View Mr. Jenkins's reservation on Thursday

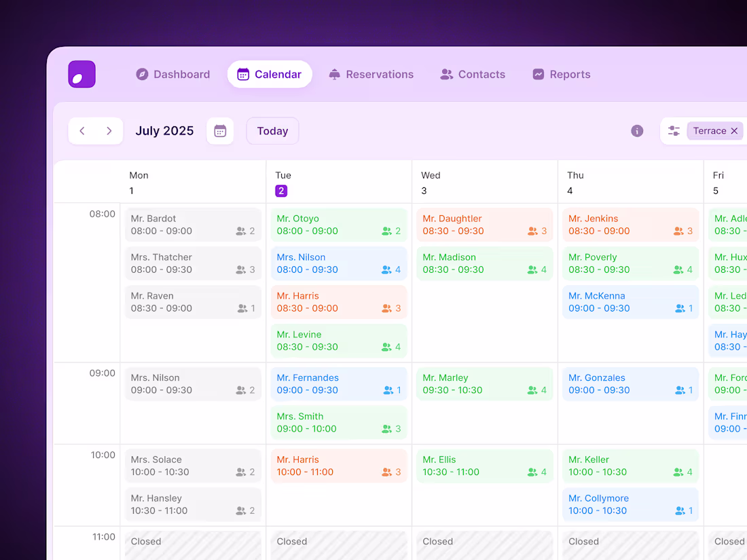coord(630,225)
